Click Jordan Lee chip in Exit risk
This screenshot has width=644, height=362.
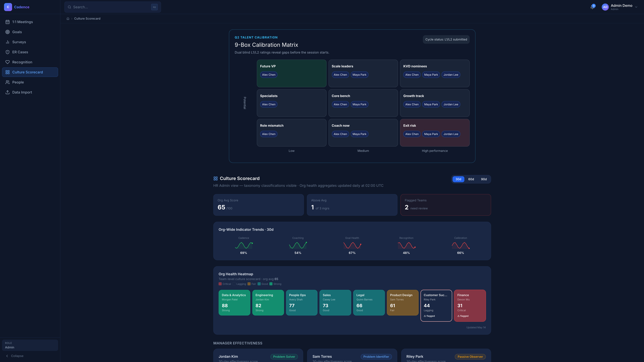[451, 134]
